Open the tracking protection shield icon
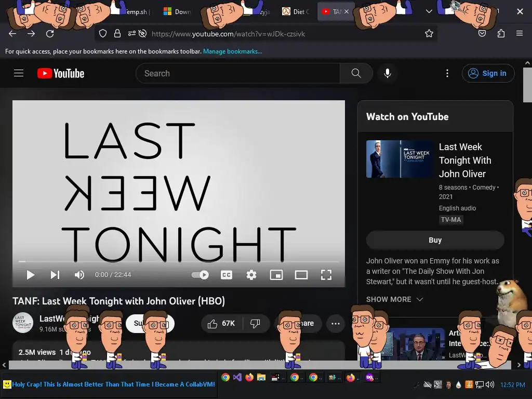Screen dimensions: 532x399 pyautogui.click(x=103, y=33)
